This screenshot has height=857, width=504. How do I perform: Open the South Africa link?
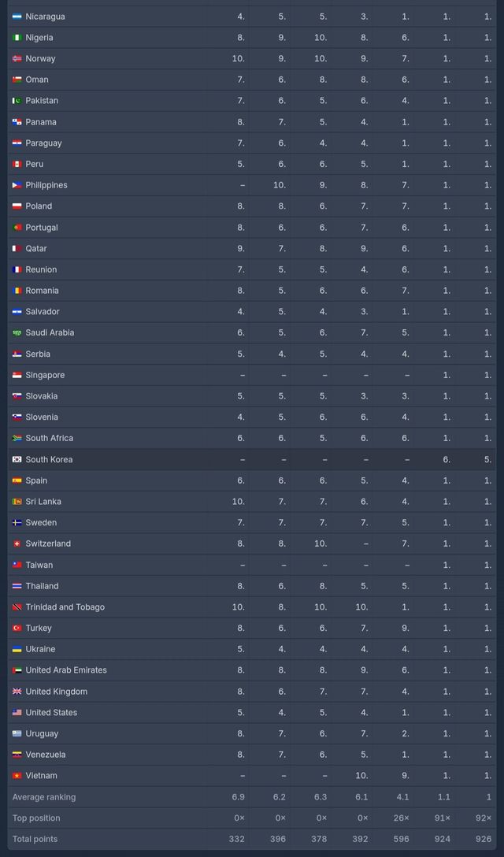coord(49,438)
